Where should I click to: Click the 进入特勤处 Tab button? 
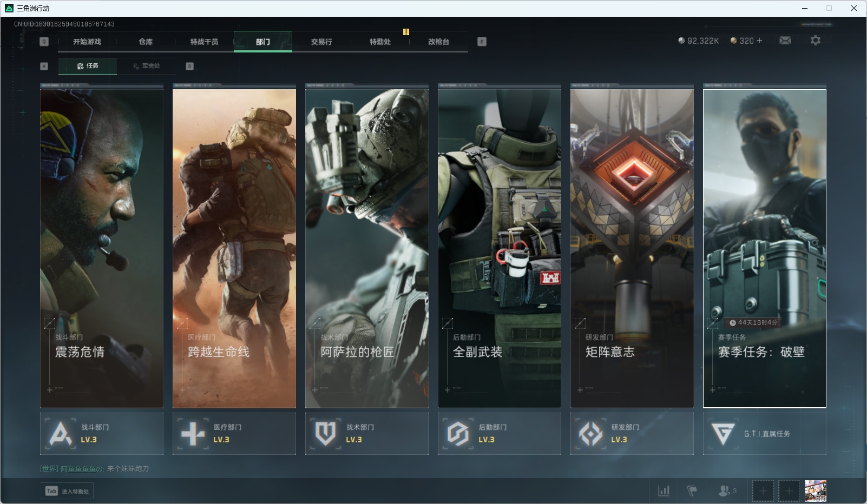[67, 491]
